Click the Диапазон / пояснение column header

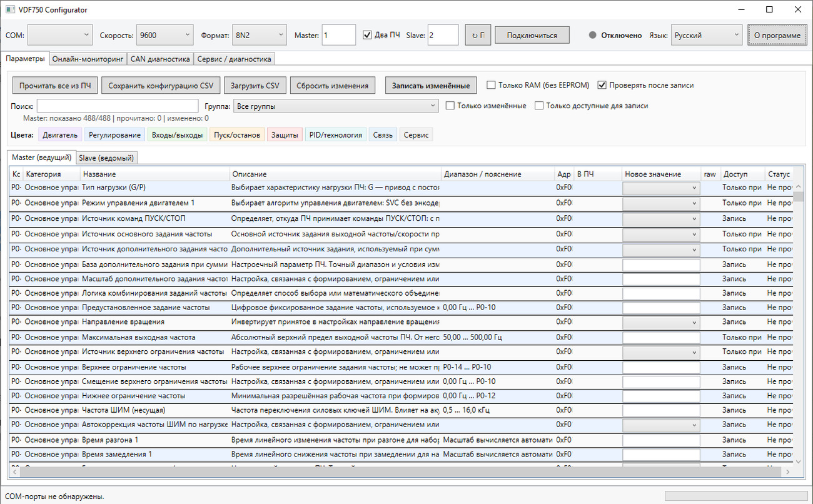497,174
